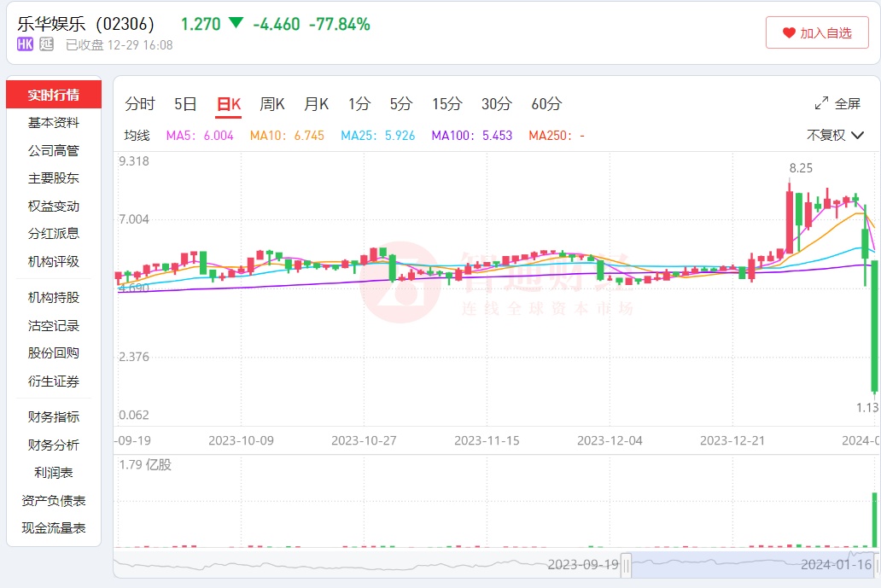This screenshot has height=588, width=881.
Task: Switch to 15分 minute chart
Action: tap(447, 104)
